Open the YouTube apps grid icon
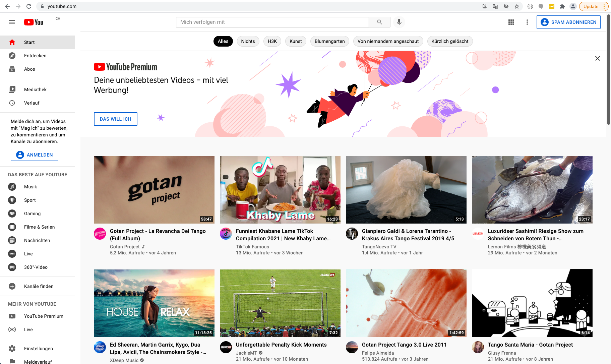611x364 pixels. pyautogui.click(x=511, y=22)
